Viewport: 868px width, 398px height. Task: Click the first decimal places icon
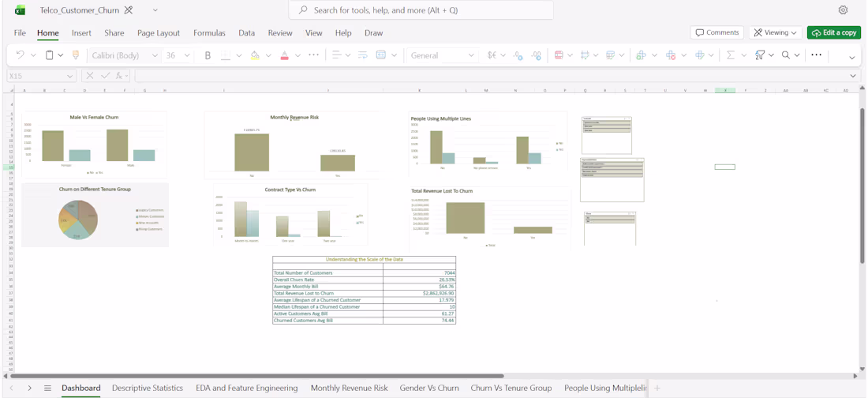[x=518, y=55]
